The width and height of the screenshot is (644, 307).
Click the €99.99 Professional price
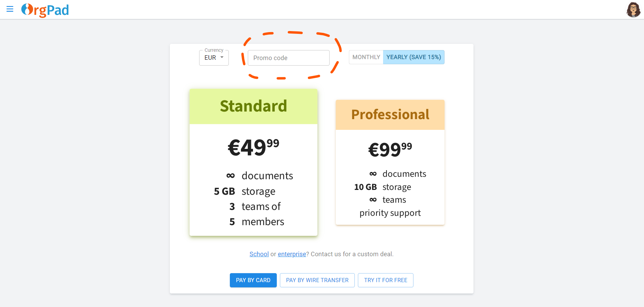coord(390,150)
